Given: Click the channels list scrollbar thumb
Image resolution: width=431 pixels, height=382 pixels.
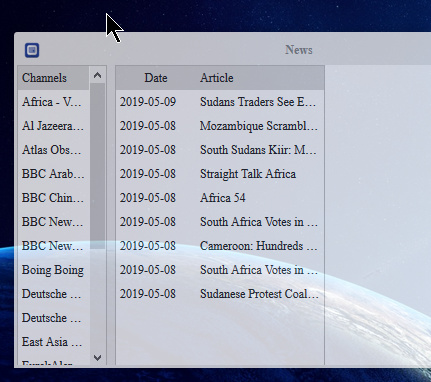Looking at the screenshot, I should (x=97, y=166).
